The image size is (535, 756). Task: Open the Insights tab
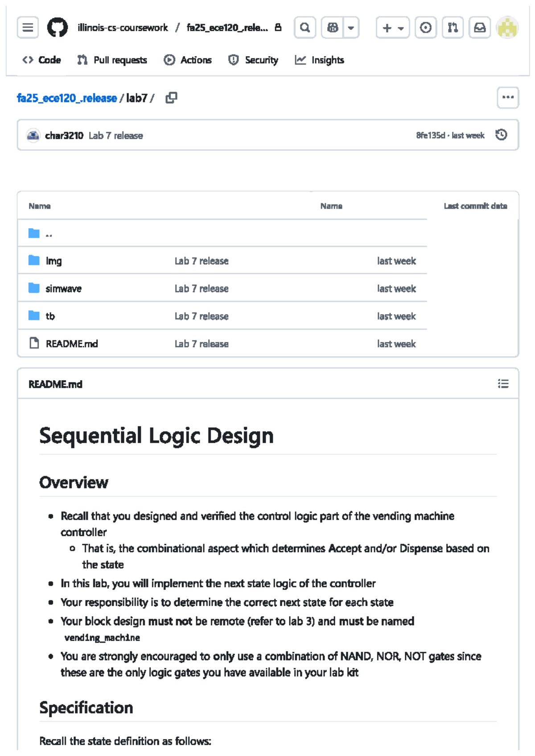(x=320, y=60)
